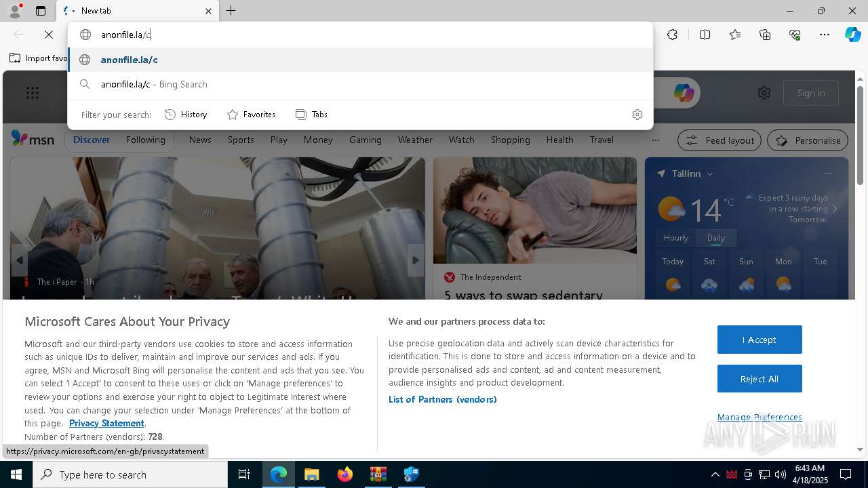Open the page settings gear near Sign in
Image resolution: width=868 pixels, height=488 pixels.
coord(764,93)
